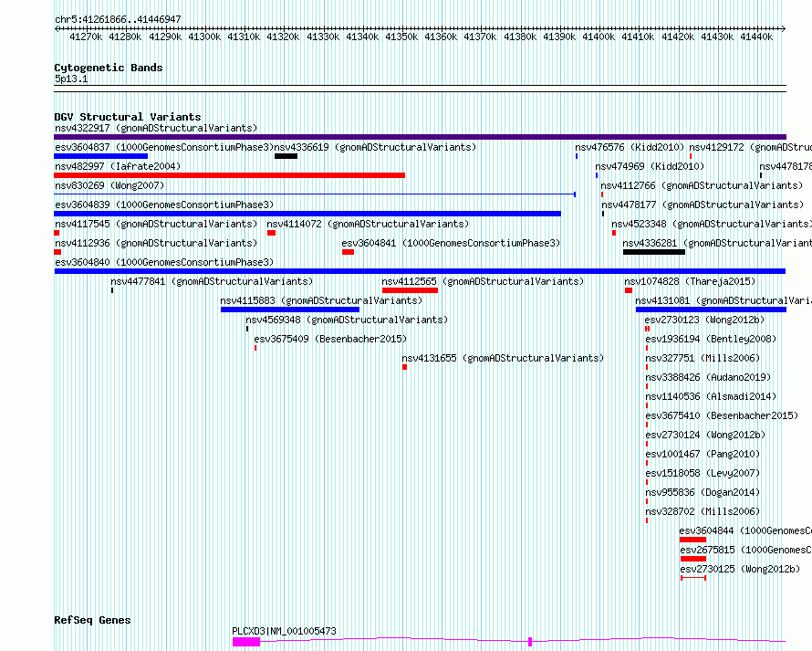Click the black nsv4336619 variant bar
This screenshot has width=812, height=651.
[286, 156]
